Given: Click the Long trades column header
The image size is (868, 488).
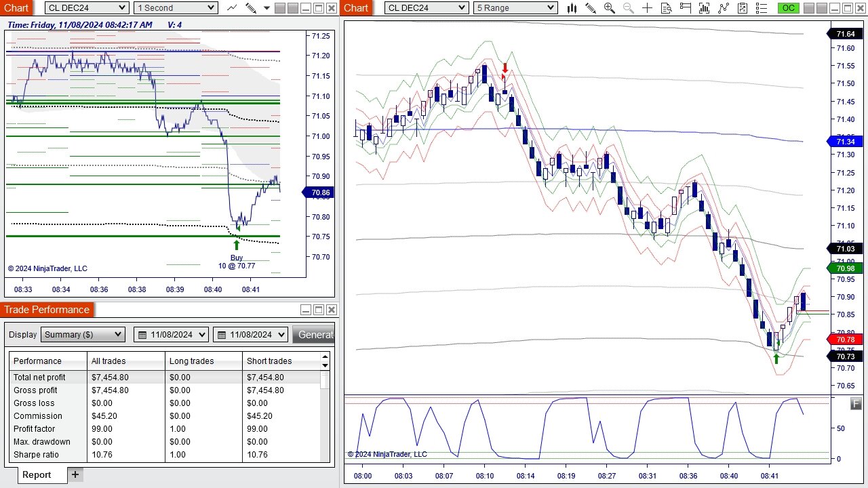Looking at the screenshot, I should pos(203,361).
